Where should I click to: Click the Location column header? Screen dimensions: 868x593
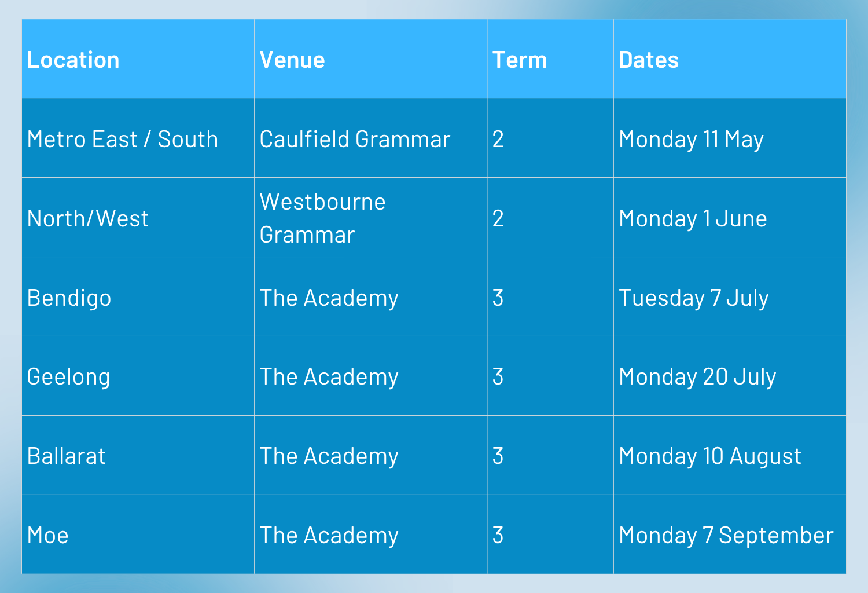point(73,60)
